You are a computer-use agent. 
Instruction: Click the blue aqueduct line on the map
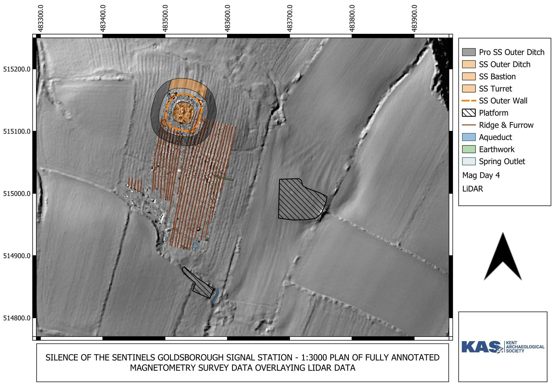point(216,295)
